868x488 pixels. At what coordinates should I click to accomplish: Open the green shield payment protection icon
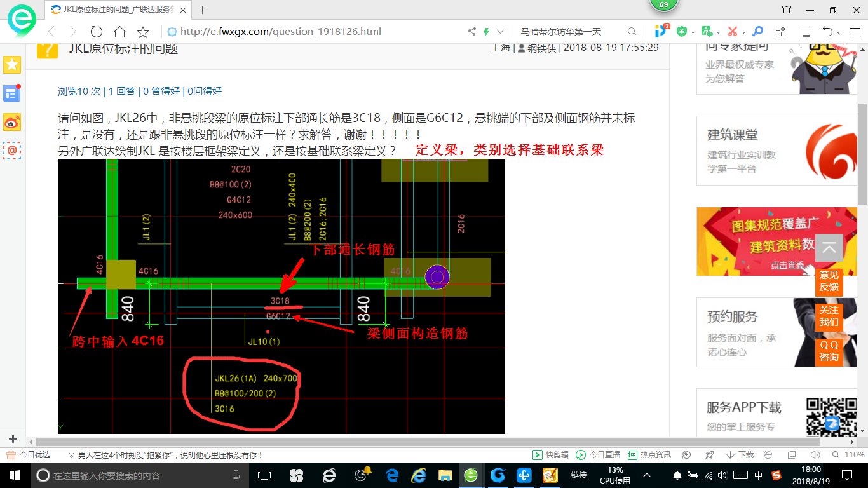click(x=682, y=31)
